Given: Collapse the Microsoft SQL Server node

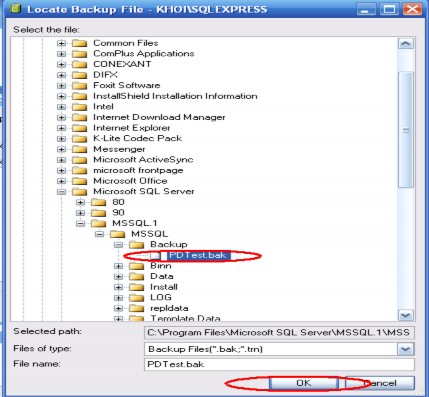Looking at the screenshot, I should click(61, 192).
